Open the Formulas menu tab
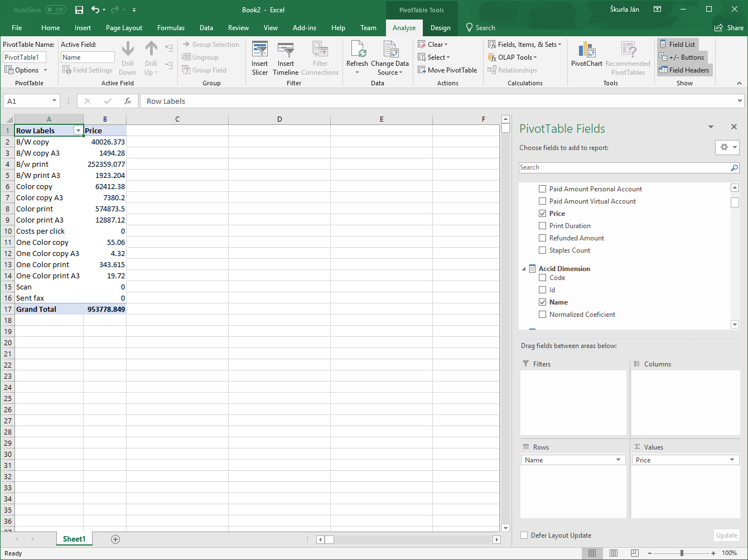 (171, 27)
